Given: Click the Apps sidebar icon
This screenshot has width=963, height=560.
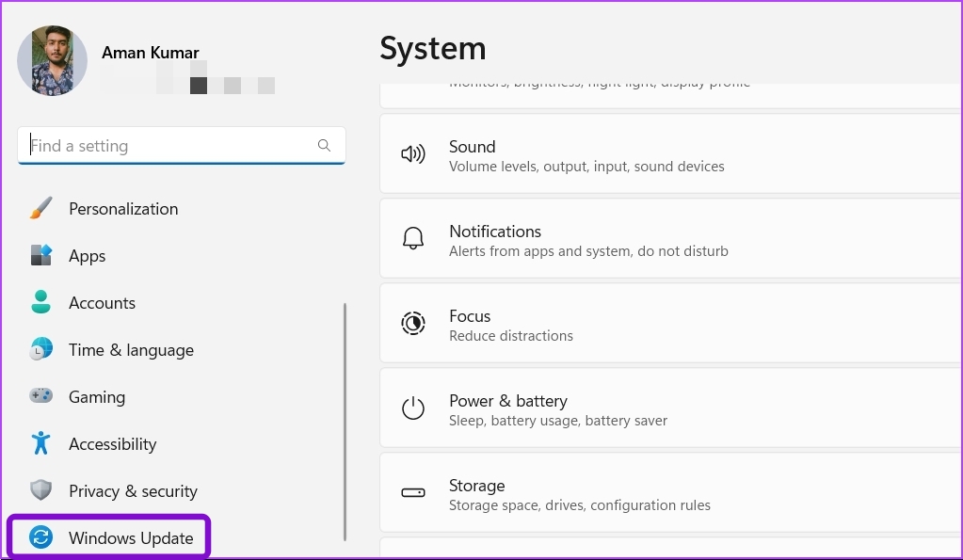Looking at the screenshot, I should click(41, 255).
